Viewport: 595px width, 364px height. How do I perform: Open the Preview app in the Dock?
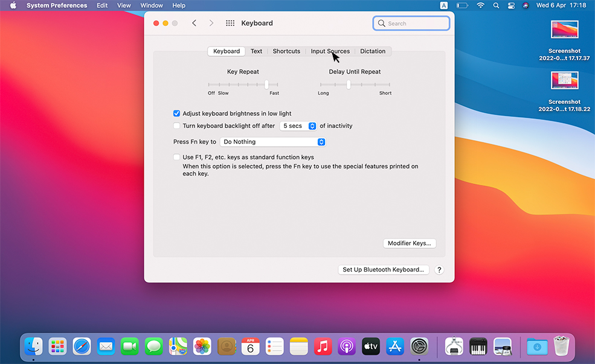pyautogui.click(x=503, y=346)
